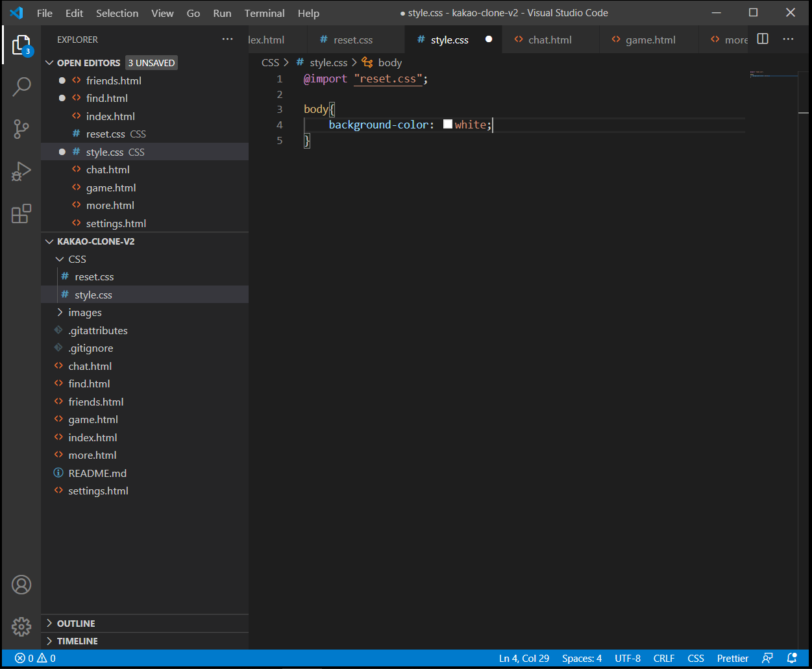812x669 pixels.
Task: Click Prettier in status bar
Action: tap(733, 658)
